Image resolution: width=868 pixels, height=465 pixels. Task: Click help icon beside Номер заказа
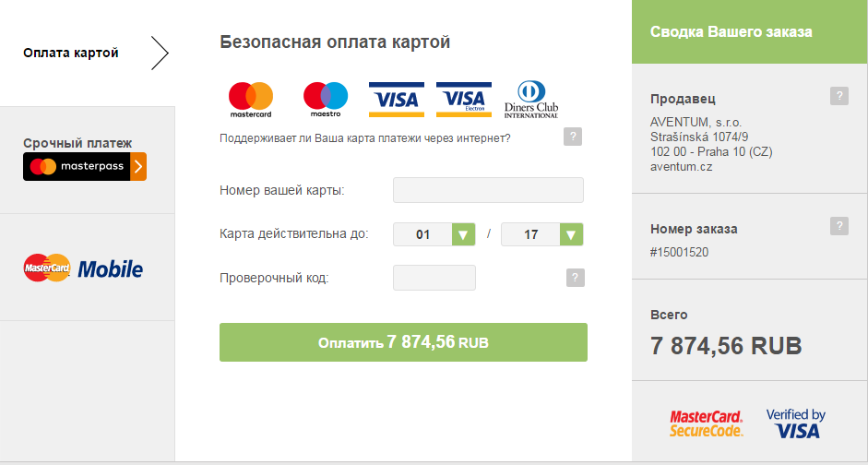tap(838, 226)
